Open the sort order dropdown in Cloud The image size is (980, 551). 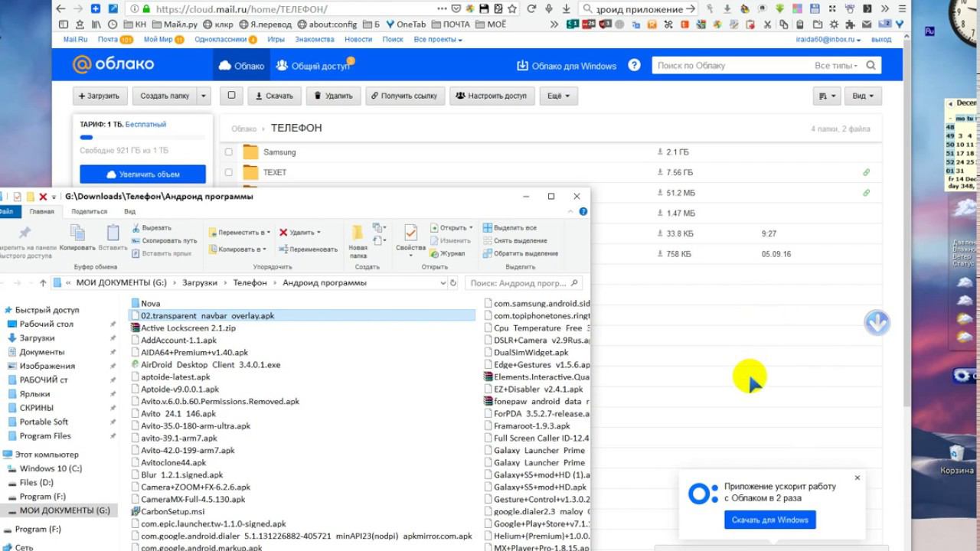[x=826, y=96]
